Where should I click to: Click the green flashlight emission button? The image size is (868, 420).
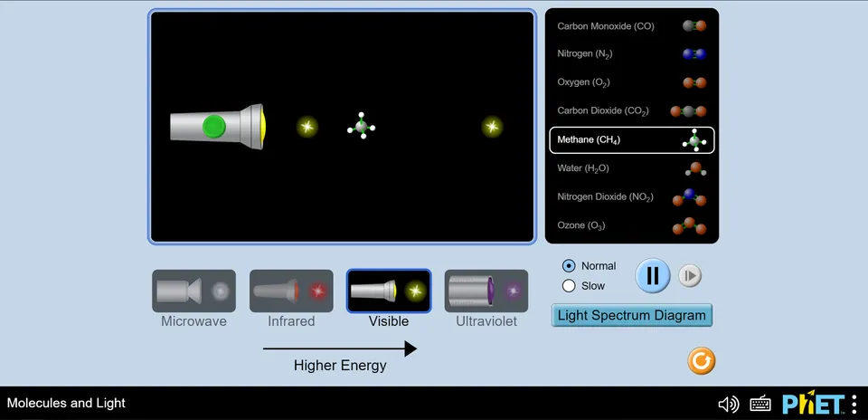click(213, 127)
